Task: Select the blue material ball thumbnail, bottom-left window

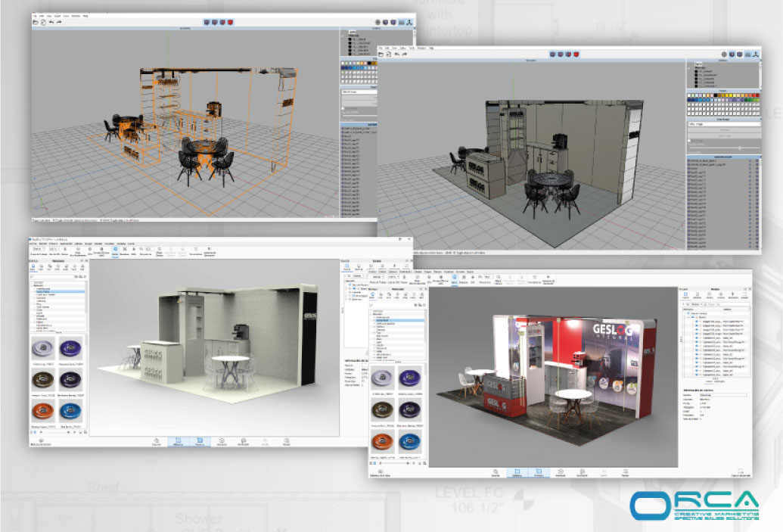Action: 70,412
